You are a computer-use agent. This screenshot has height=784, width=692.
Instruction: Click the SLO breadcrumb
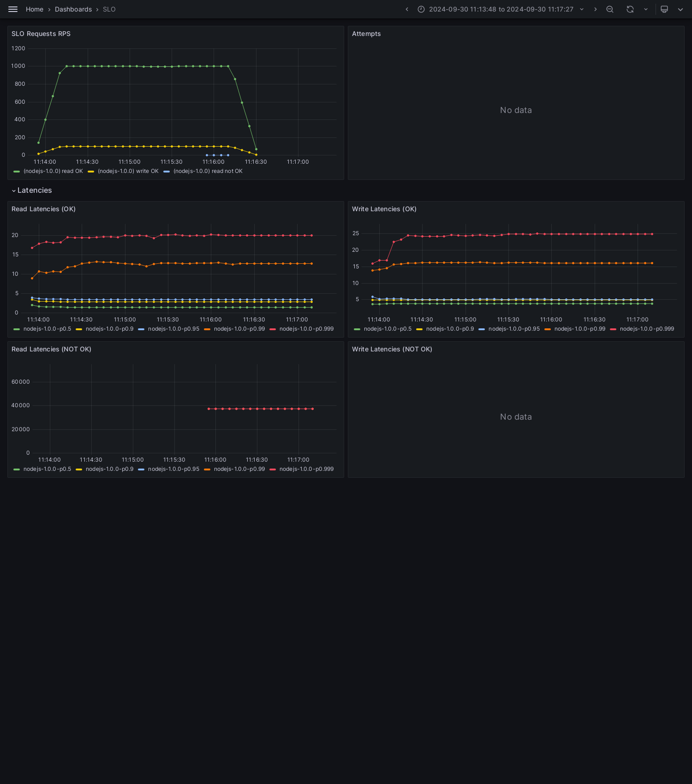(x=109, y=9)
